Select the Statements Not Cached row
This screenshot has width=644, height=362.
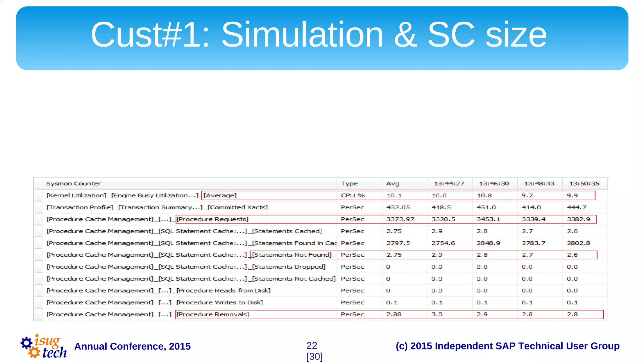tap(321, 279)
